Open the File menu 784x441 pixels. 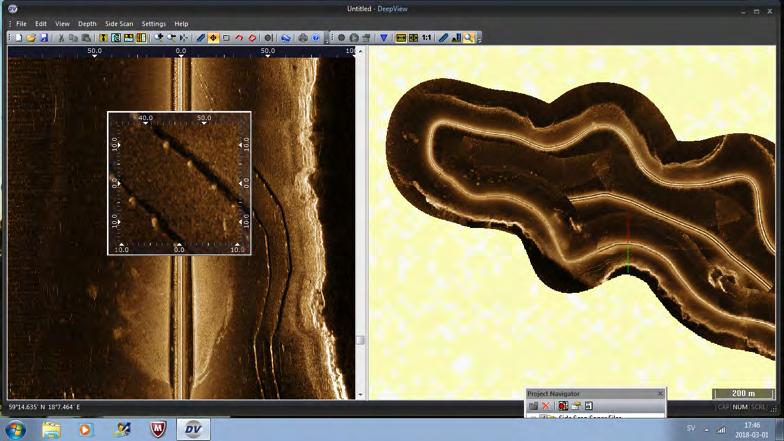click(x=22, y=24)
